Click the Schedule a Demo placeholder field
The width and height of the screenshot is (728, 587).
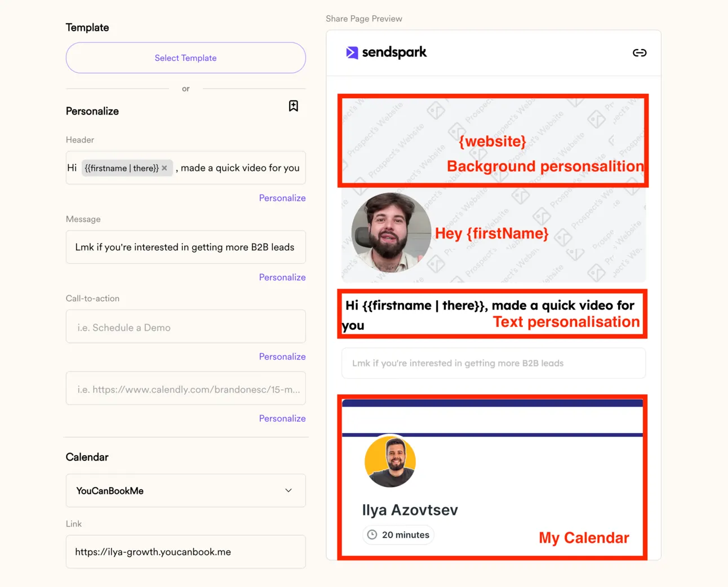185,326
